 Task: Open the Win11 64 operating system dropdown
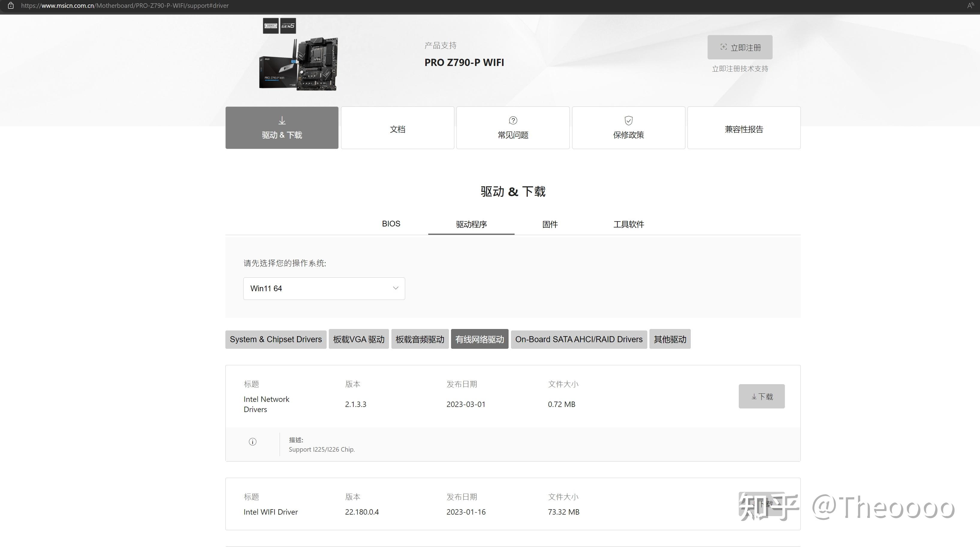[x=324, y=288]
